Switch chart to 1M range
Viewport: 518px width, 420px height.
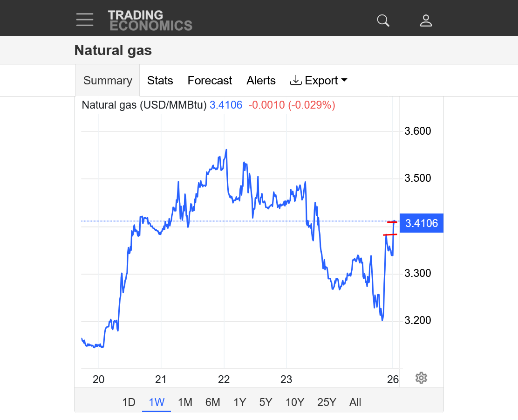point(185,402)
